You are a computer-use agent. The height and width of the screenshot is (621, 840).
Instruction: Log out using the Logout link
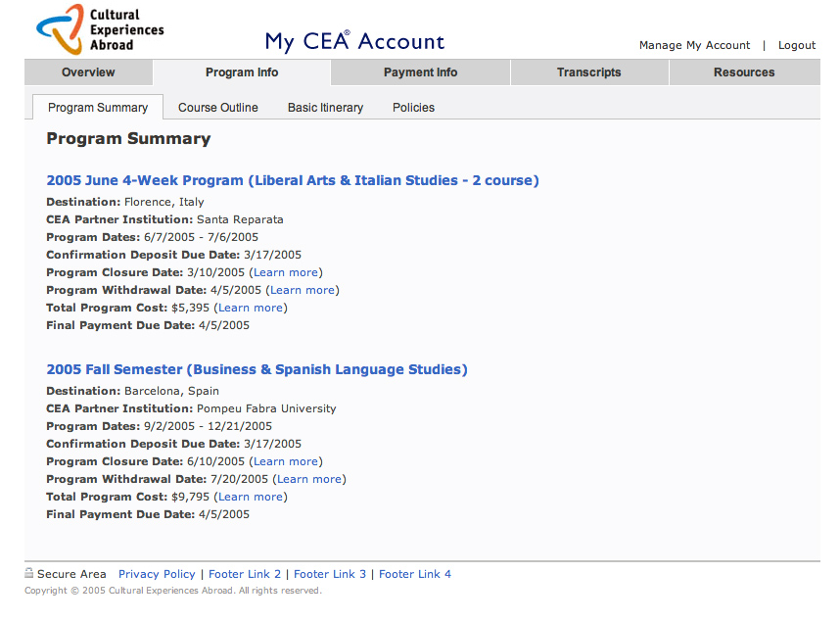pos(797,45)
